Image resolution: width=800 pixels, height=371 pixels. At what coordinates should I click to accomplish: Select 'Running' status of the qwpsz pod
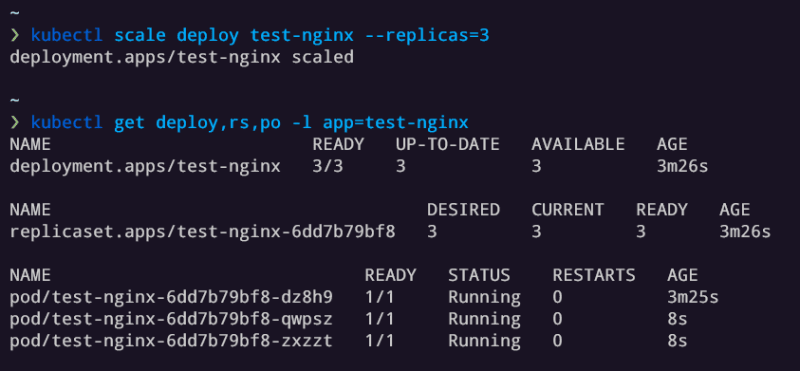(484, 319)
